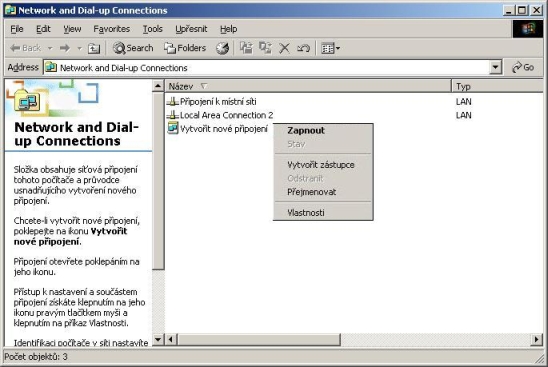Open the Favorites menu
548x367 pixels.
111,29
